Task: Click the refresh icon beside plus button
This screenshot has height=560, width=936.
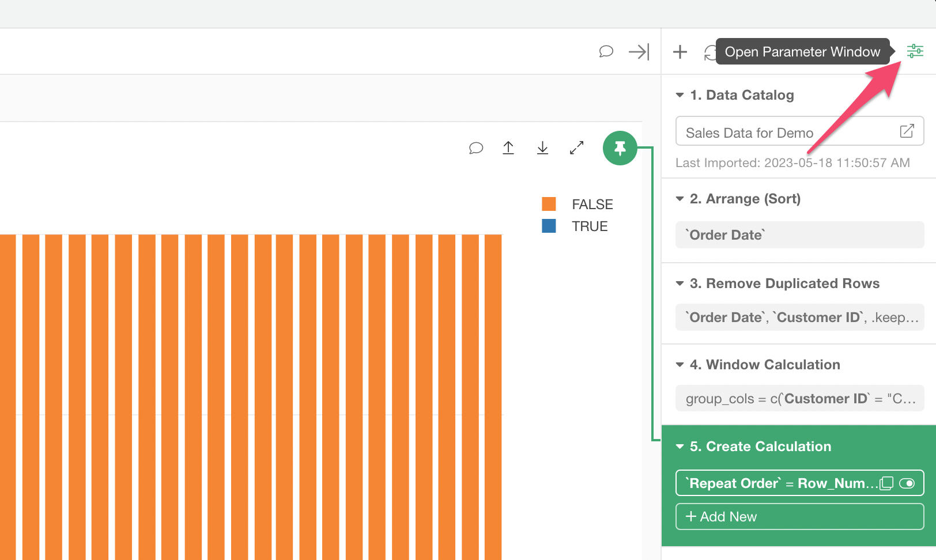Action: coord(709,52)
